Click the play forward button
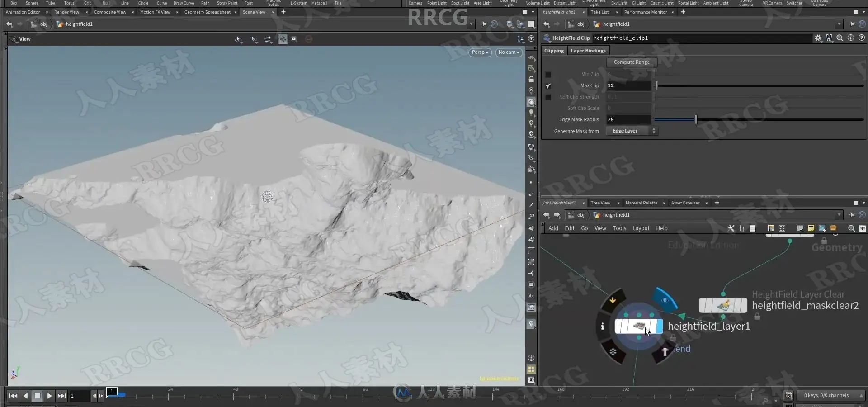The height and width of the screenshot is (407, 868). (x=50, y=396)
